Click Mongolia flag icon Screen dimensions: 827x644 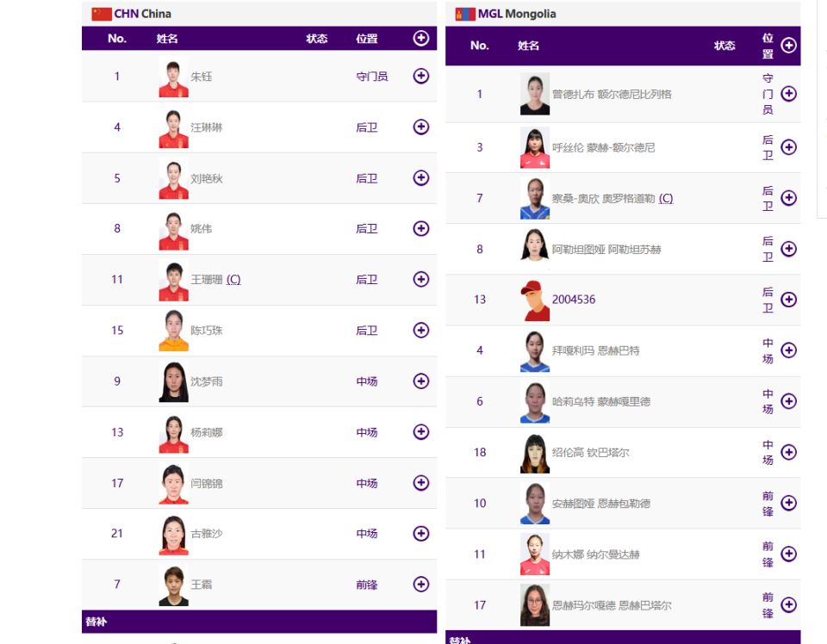pyautogui.click(x=465, y=14)
